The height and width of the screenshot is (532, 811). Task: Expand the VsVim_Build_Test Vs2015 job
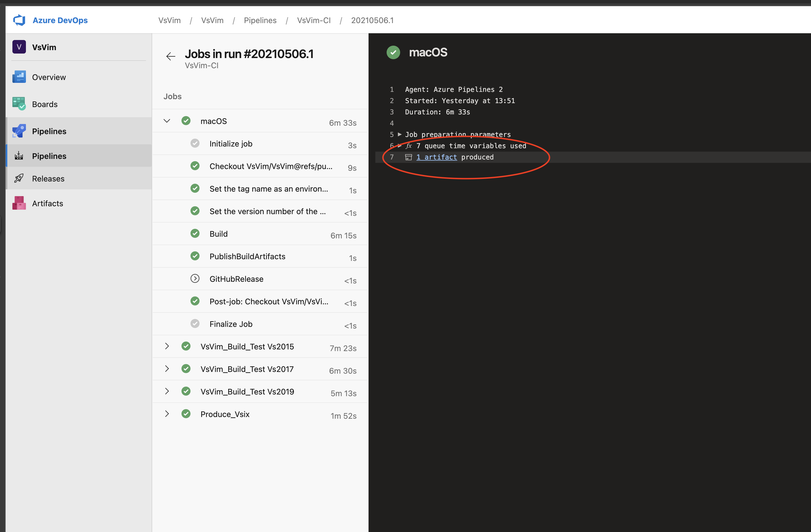pyautogui.click(x=167, y=346)
